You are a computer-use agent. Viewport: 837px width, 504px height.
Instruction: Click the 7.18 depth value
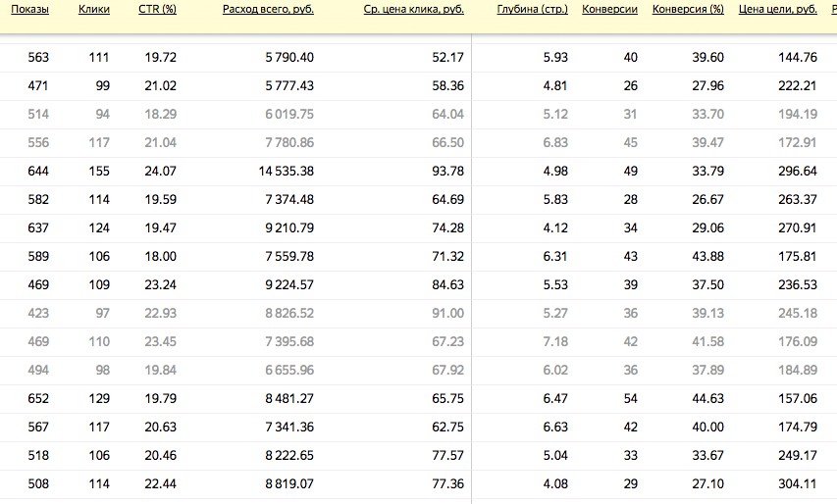click(x=555, y=342)
